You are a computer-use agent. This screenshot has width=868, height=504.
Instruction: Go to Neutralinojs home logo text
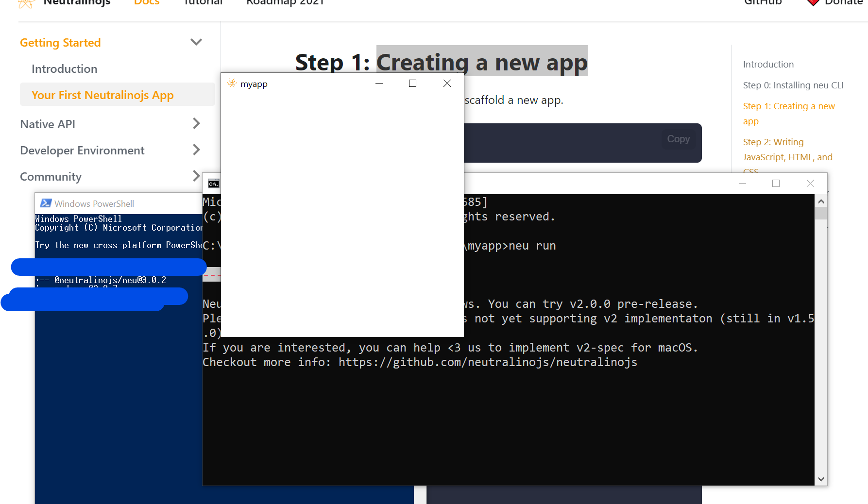tap(77, 3)
